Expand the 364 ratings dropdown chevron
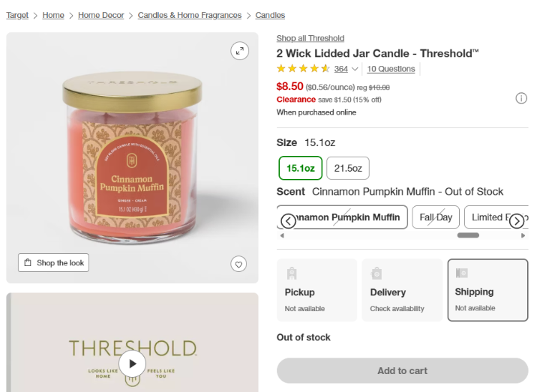 click(355, 69)
